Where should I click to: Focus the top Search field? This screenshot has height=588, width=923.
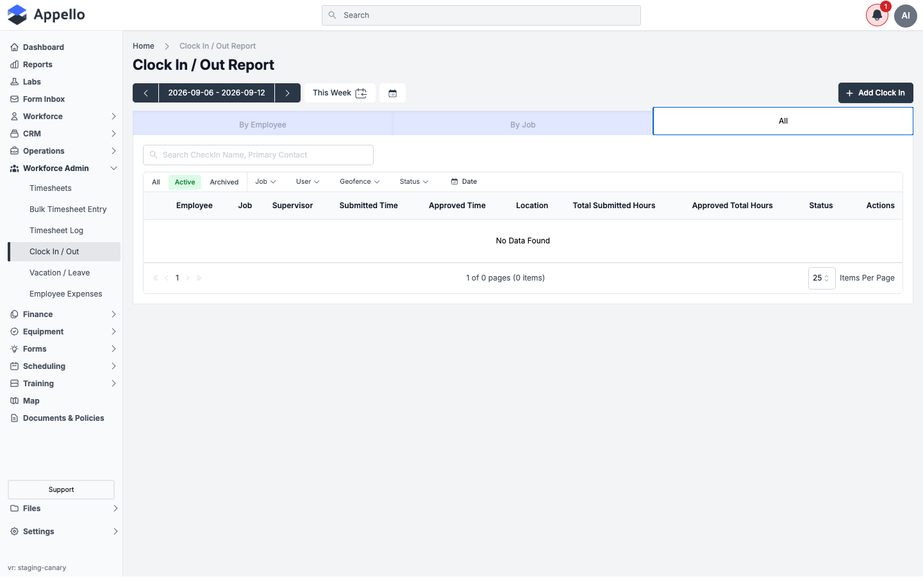(481, 15)
